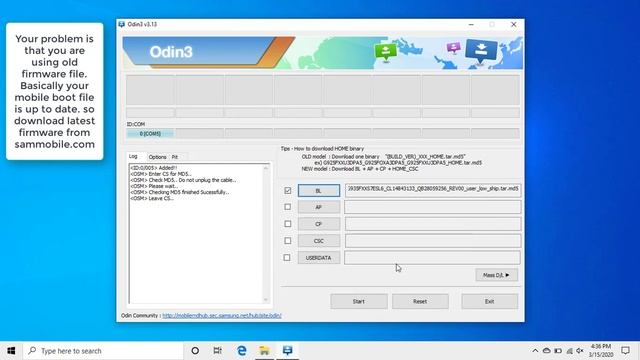Uncheck the BL file checkbox
The width and height of the screenshot is (640, 360).
[x=288, y=190]
